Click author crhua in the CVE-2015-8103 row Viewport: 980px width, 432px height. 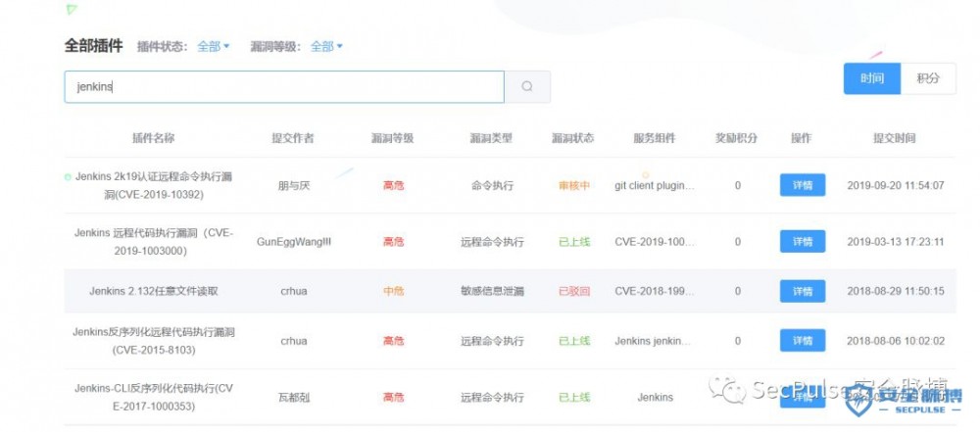point(294,341)
